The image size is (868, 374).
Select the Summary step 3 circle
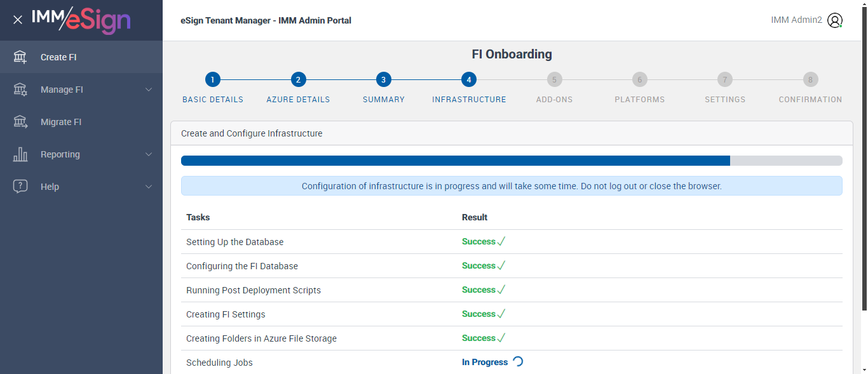pyautogui.click(x=383, y=80)
